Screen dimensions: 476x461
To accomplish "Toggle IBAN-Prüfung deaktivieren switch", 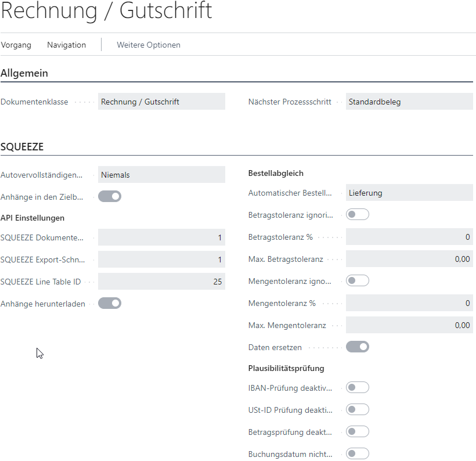I will pos(358,388).
